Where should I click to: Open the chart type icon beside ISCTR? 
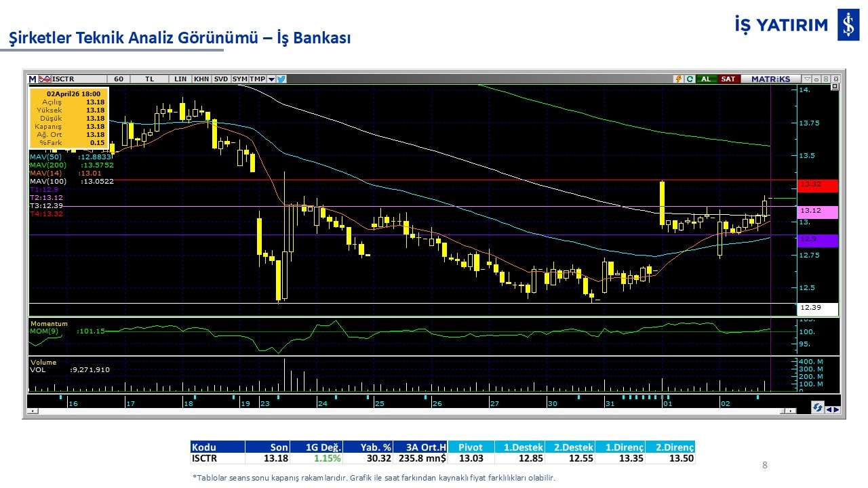45,79
